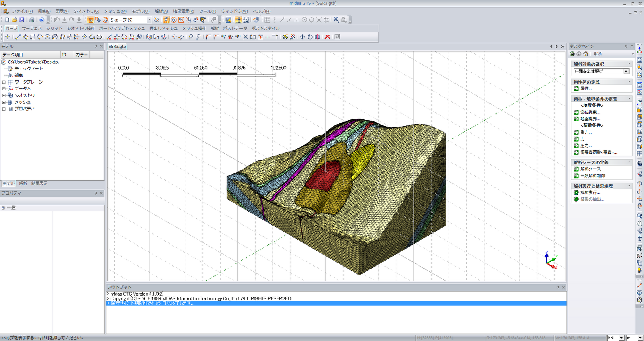
Task: Collapse the 解析対象の選択 section
Action: [x=630, y=64]
